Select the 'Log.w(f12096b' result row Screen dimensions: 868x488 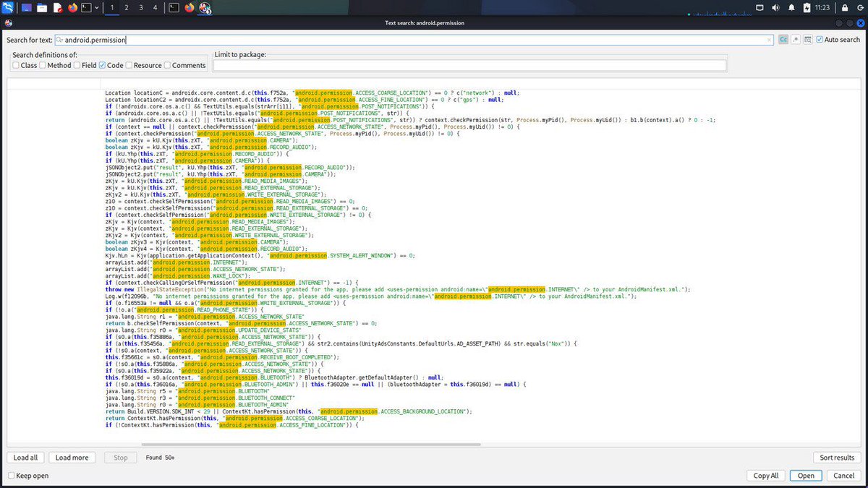click(370, 296)
